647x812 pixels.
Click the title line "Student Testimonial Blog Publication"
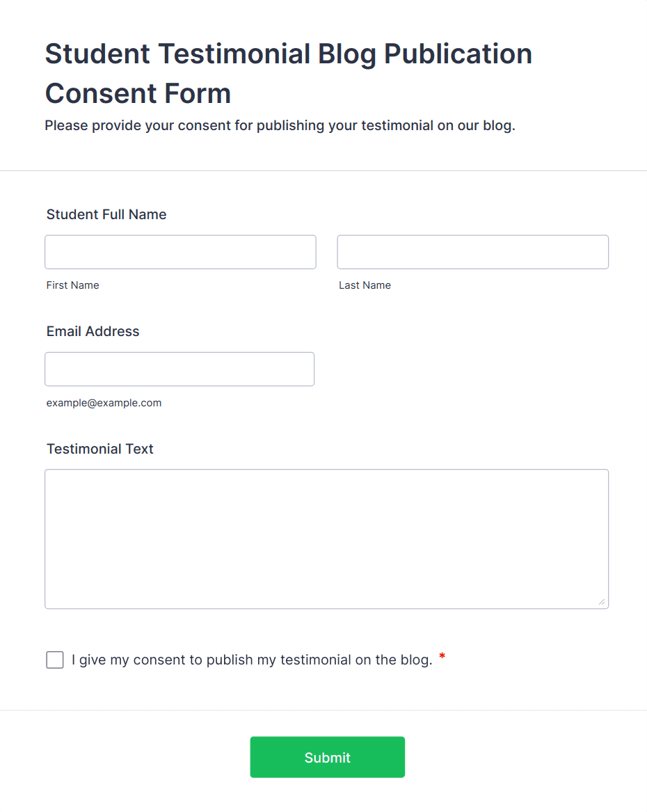pos(288,54)
